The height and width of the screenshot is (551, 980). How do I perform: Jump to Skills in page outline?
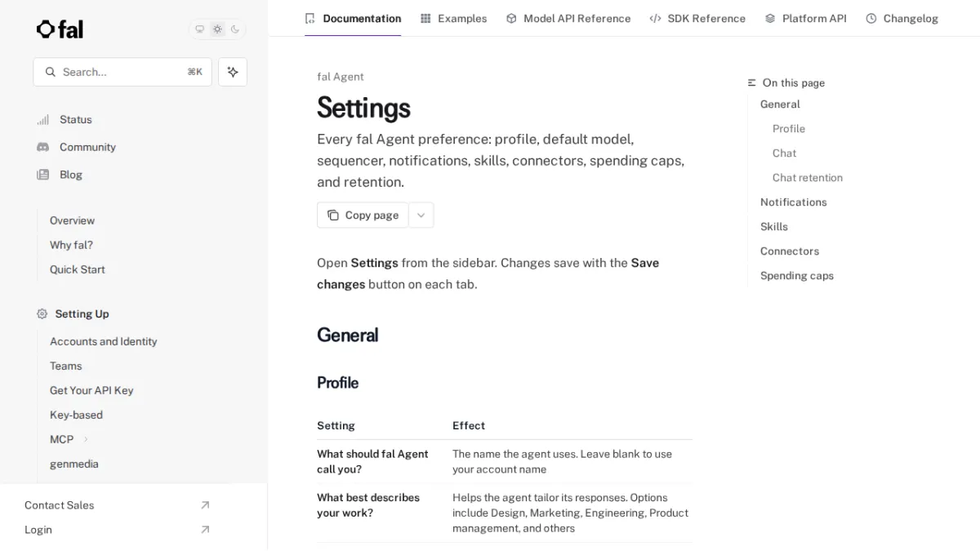click(774, 226)
